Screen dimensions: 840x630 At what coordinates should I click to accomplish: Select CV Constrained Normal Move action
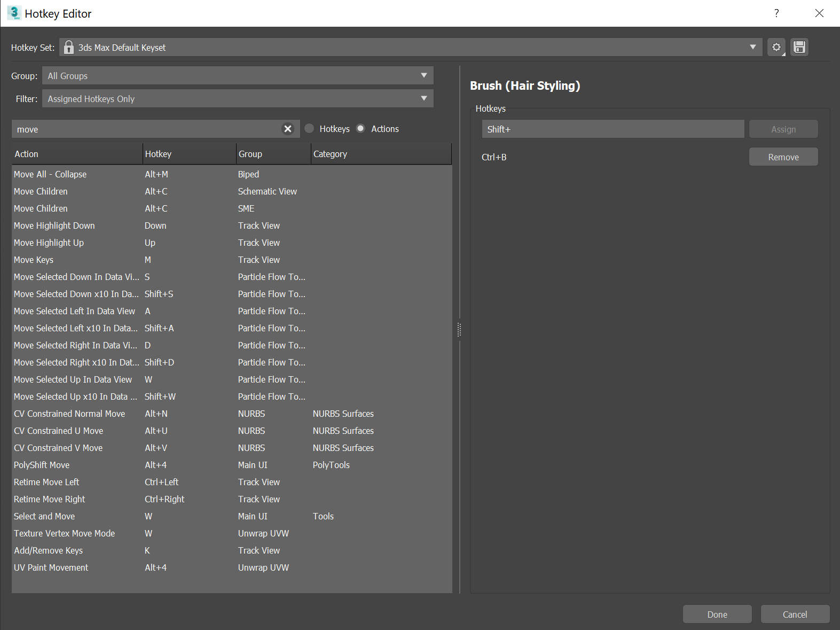[x=232, y=414]
